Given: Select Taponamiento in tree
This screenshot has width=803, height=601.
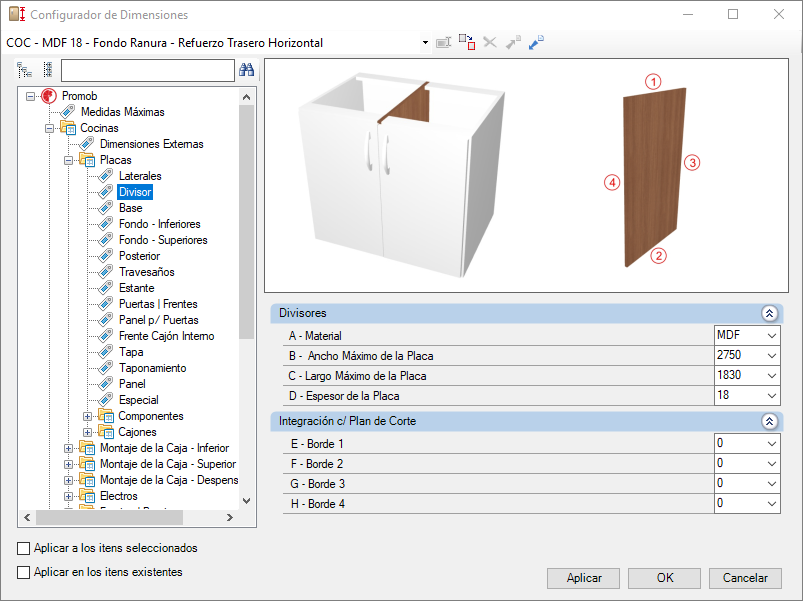Looking at the screenshot, I should (x=153, y=368).
